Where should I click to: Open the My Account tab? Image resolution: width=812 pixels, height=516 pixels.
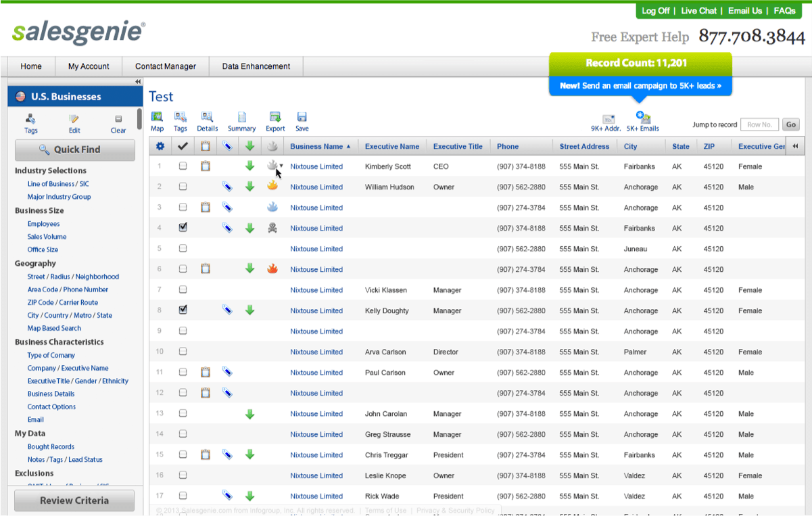click(x=89, y=66)
